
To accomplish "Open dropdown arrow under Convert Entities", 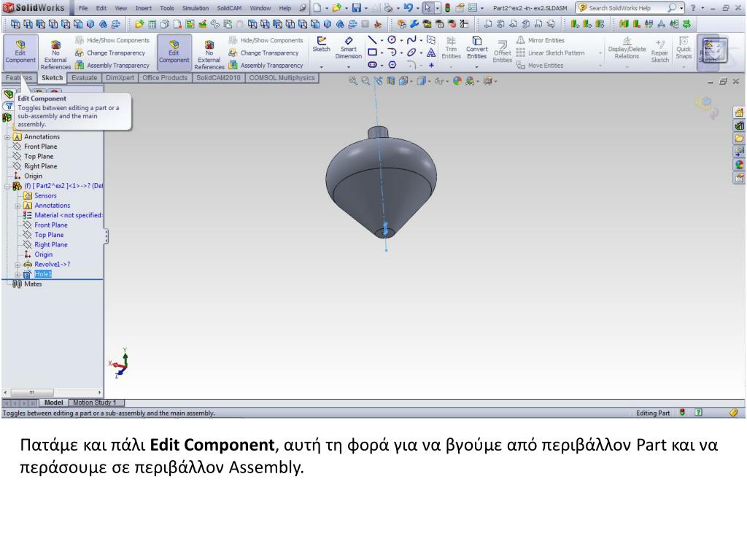I will point(476,67).
